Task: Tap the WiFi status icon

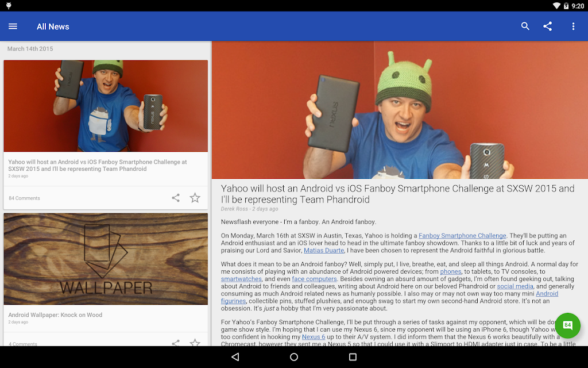Action: click(x=557, y=6)
